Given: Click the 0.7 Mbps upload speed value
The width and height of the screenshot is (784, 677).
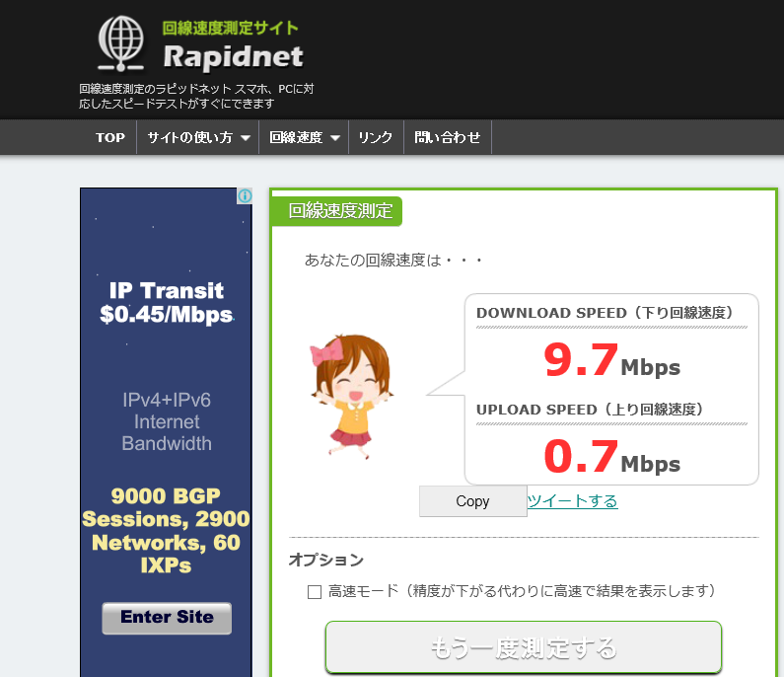Looking at the screenshot, I should click(611, 456).
